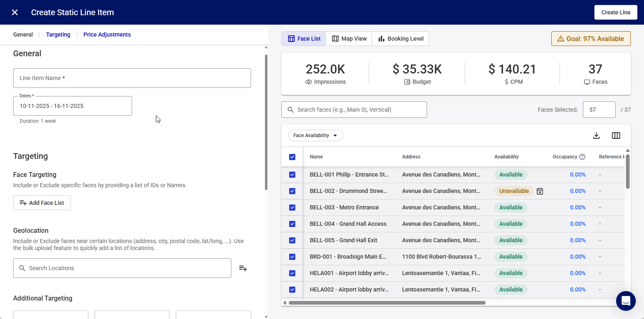Viewport: 644px width, 319px height.
Task: Click the horizontal scrollbar under the table
Action: coord(387,303)
